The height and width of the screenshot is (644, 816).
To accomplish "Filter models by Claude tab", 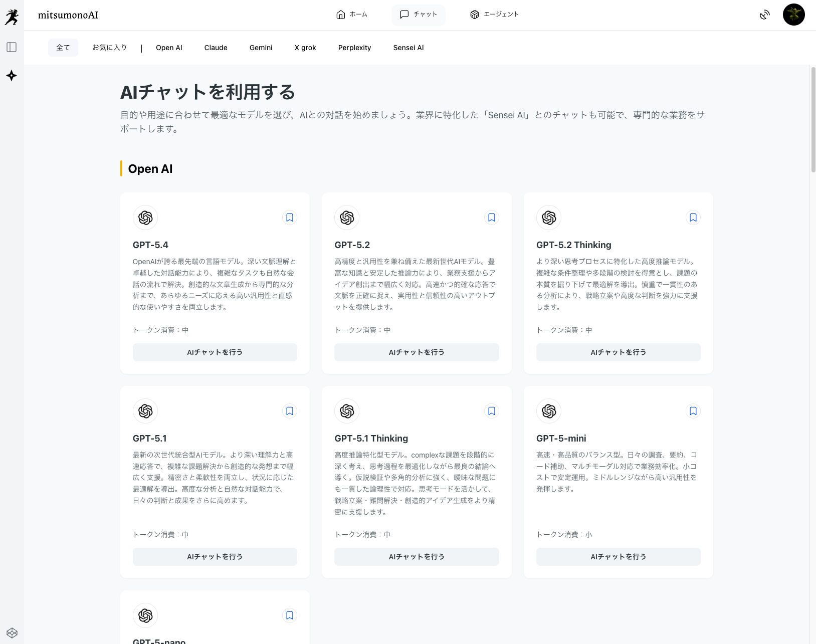I will (216, 48).
